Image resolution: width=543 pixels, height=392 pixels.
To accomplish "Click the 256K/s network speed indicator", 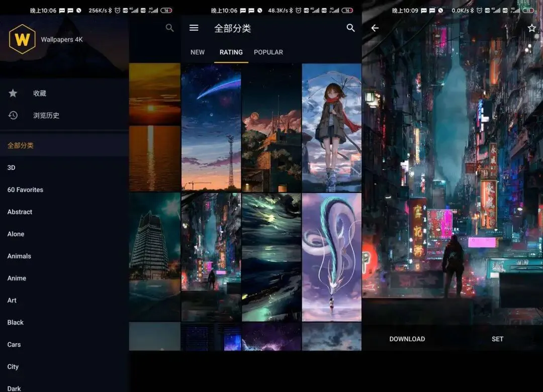I will coord(98,11).
